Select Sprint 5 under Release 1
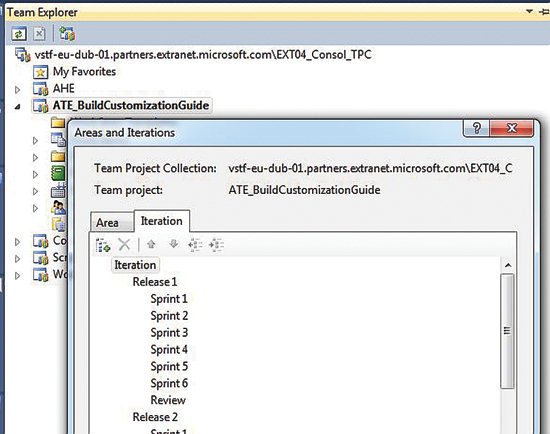Viewport: 550px width, 434px height. pyautogui.click(x=169, y=366)
